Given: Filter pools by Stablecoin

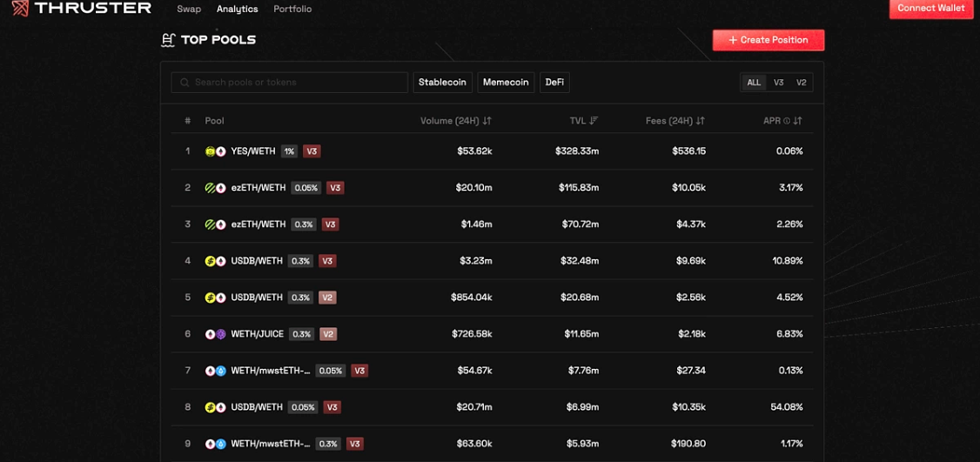Looking at the screenshot, I should tap(442, 83).
